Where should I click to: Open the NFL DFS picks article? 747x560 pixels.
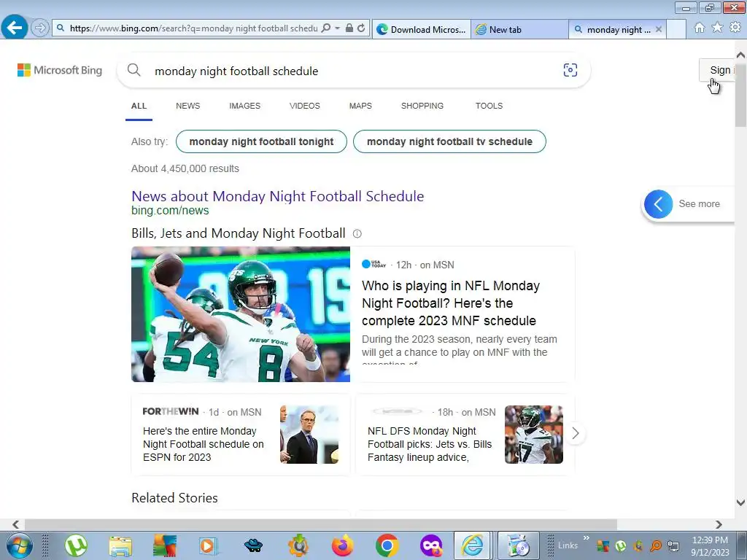(429, 444)
